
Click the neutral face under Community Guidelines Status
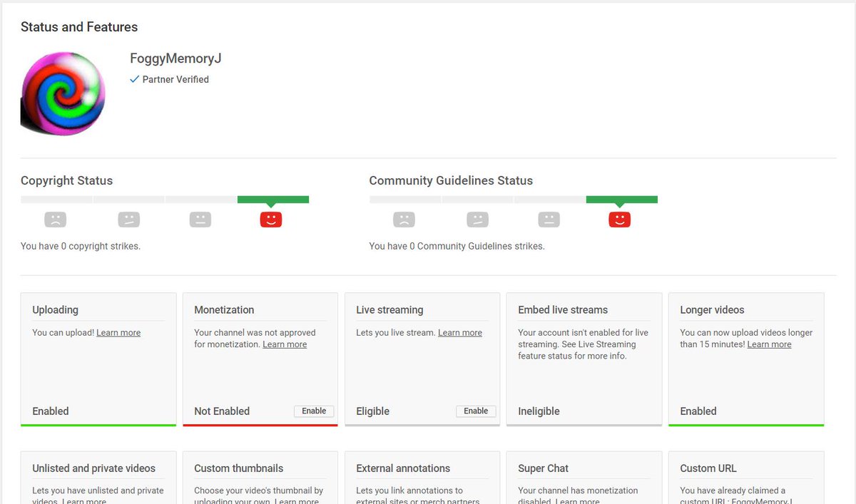pyautogui.click(x=549, y=220)
